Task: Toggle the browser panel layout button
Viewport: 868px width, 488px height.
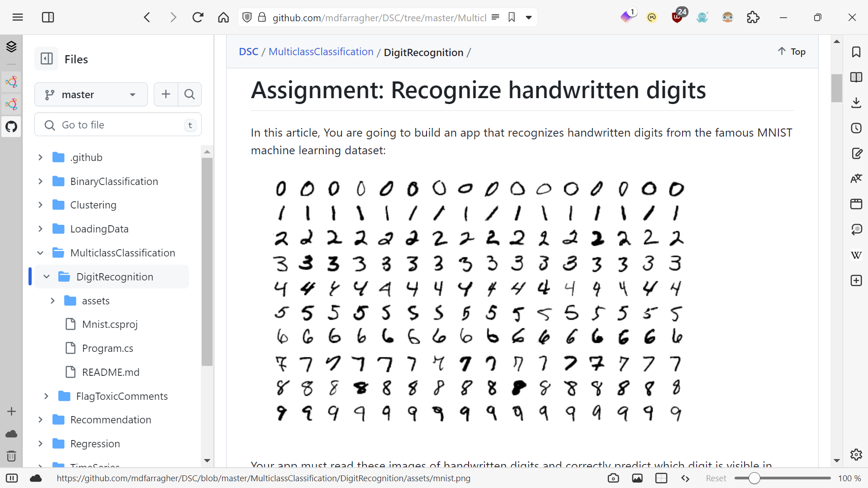Action: [x=47, y=18]
